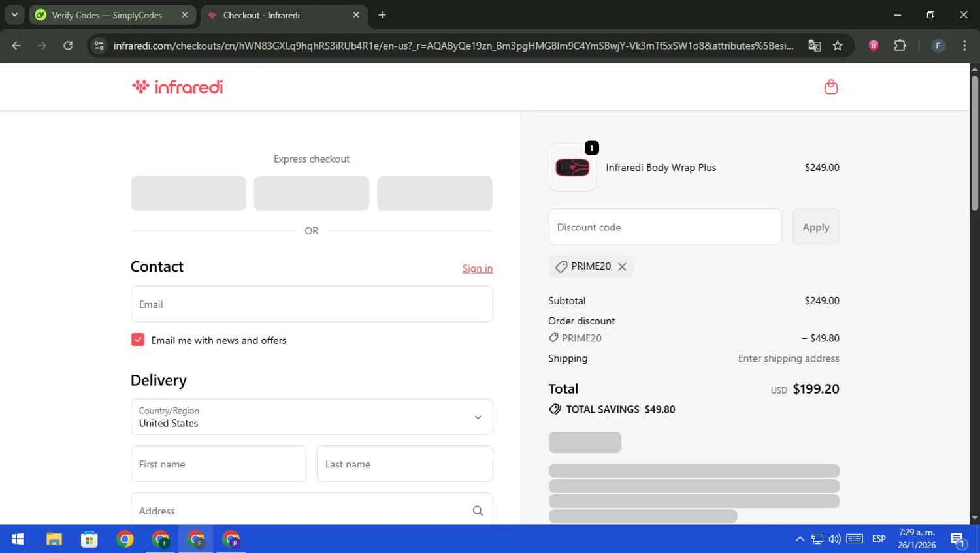Show hidden system tray icons
980x553 pixels.
click(800, 539)
